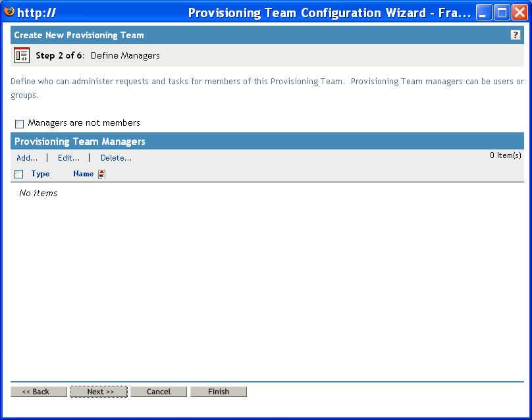532x420 pixels.
Task: Click the Firefox icon in the title bar
Action: [9, 12]
